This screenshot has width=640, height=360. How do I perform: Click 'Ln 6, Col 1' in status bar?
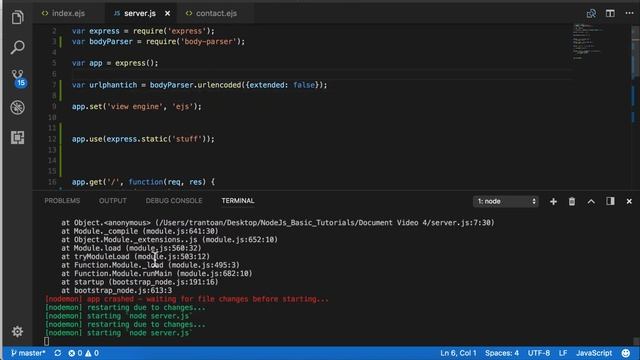point(458,353)
